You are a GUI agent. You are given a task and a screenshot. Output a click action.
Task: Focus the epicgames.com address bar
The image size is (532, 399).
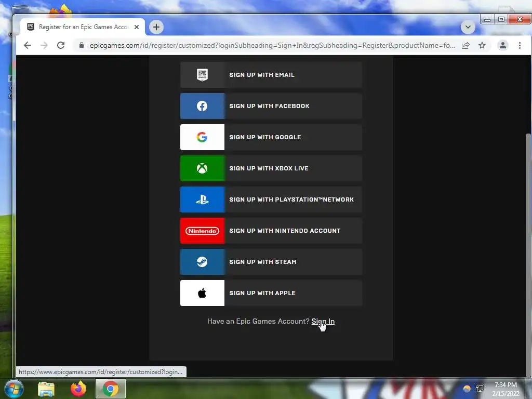pyautogui.click(x=272, y=46)
